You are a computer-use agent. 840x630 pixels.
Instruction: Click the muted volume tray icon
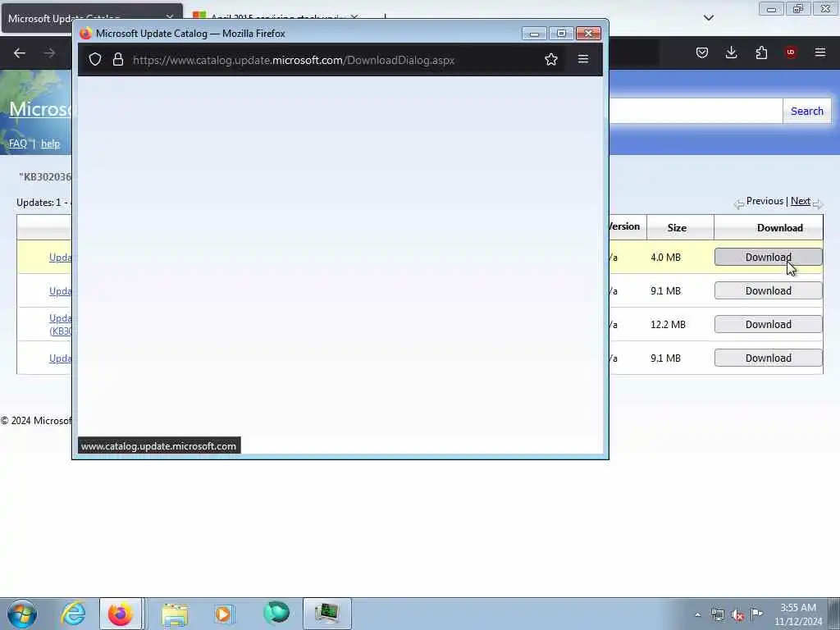tap(737, 614)
